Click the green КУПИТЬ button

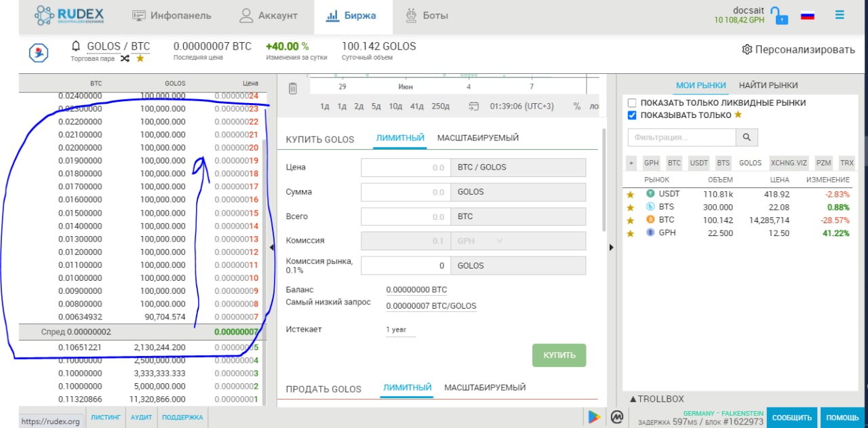[559, 355]
